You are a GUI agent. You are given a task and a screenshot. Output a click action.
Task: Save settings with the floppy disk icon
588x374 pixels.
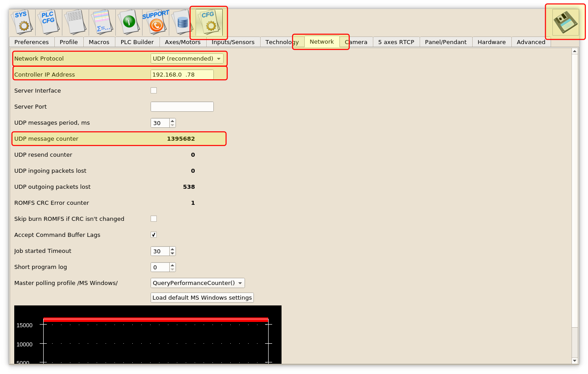565,22
